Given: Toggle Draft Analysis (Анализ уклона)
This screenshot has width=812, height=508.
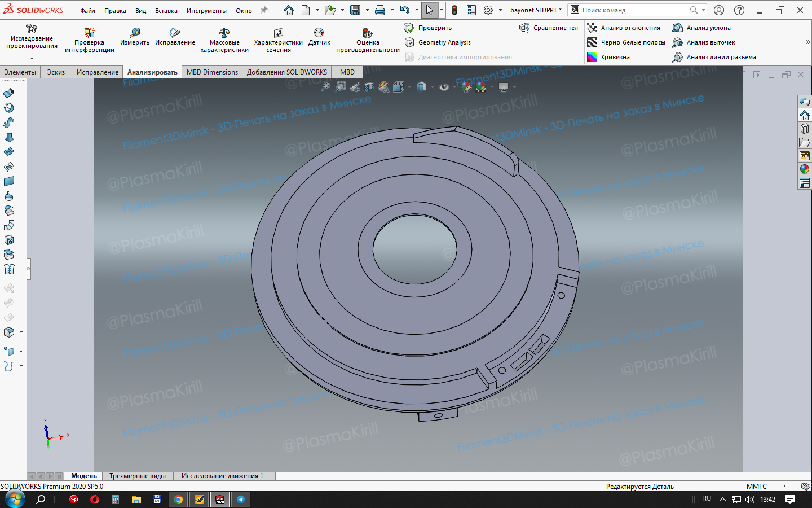Looking at the screenshot, I should point(701,28).
